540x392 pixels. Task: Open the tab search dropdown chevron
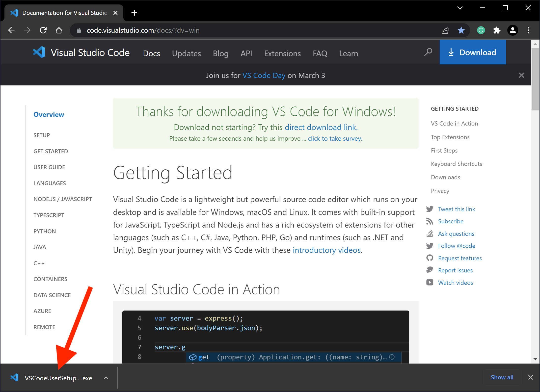tap(460, 8)
